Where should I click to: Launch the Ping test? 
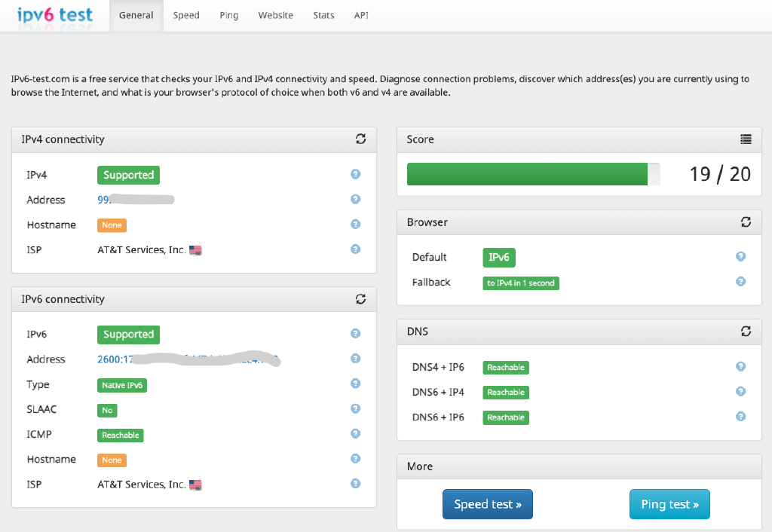(x=669, y=504)
